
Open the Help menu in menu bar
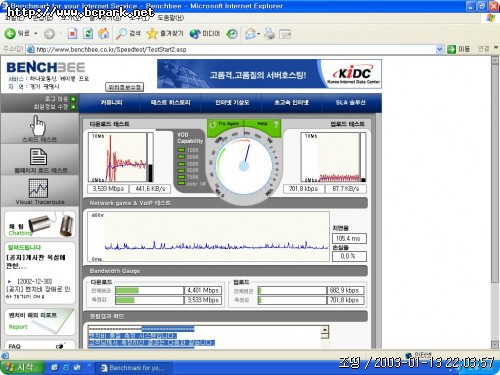click(170, 18)
